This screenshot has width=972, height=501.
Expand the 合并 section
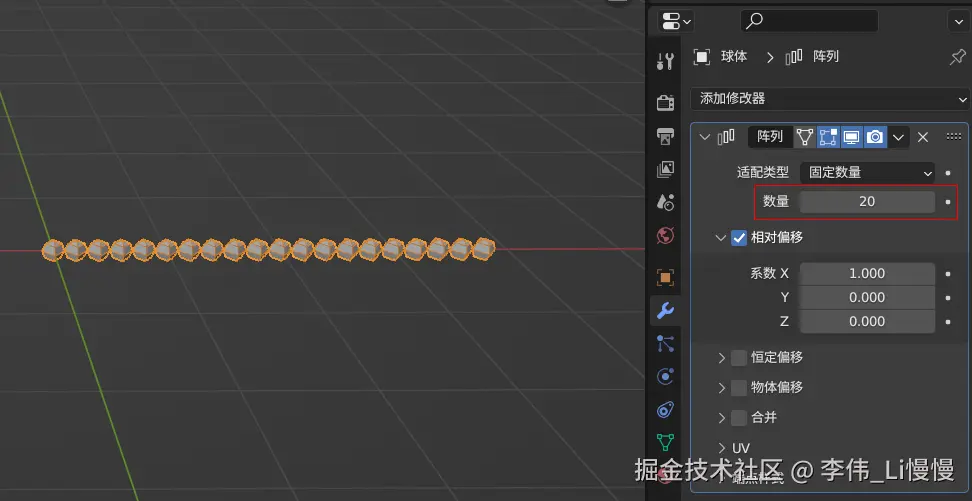(x=722, y=418)
